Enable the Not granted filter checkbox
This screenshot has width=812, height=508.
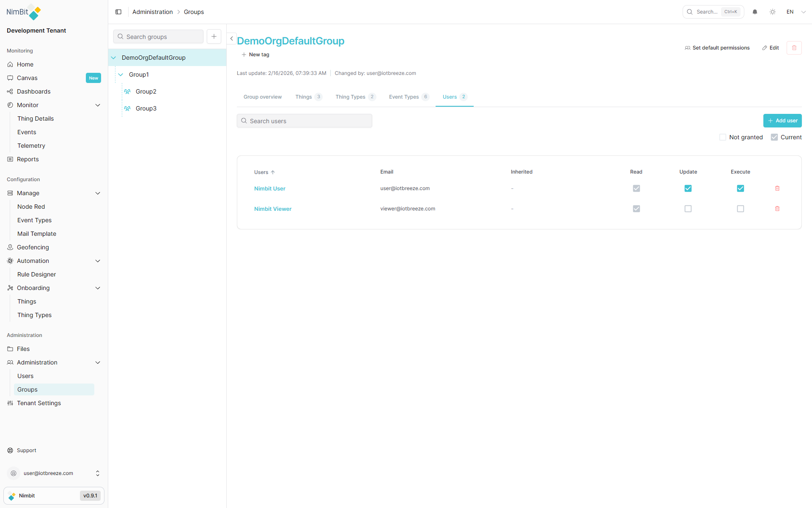pyautogui.click(x=723, y=137)
